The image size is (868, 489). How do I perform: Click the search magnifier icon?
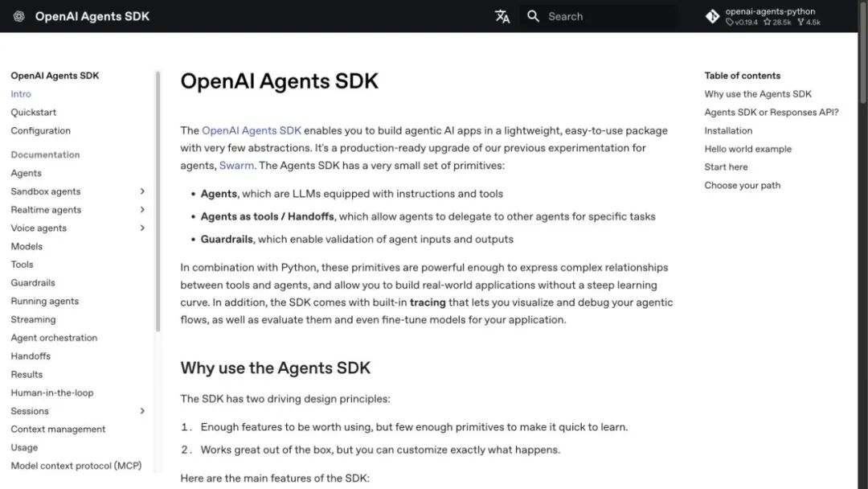click(533, 16)
